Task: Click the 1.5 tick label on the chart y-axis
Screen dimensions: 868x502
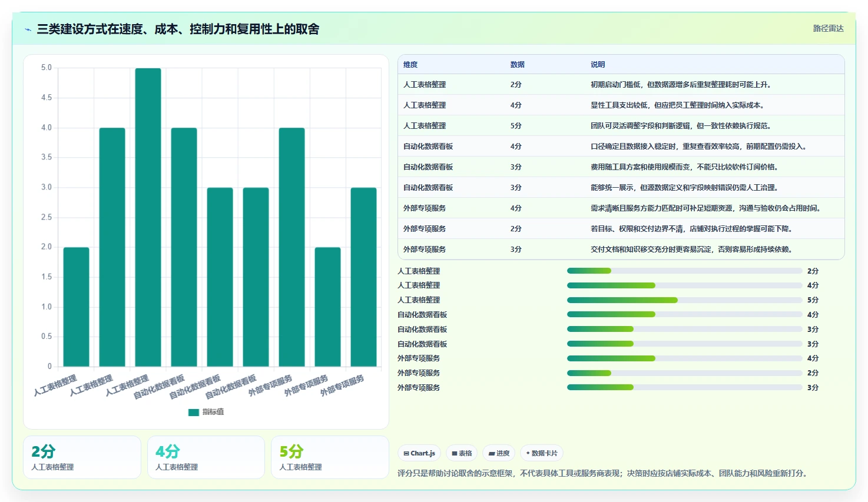Action: (47, 277)
